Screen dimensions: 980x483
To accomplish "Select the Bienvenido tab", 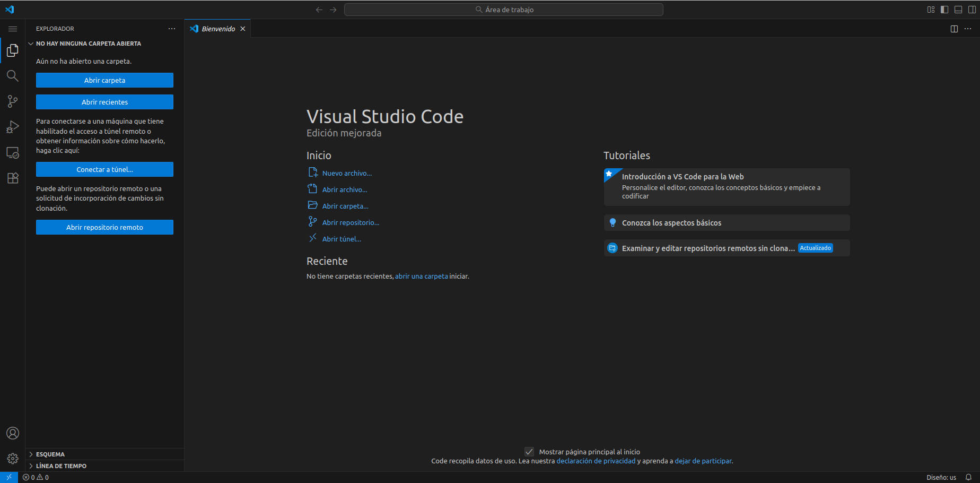I will [218, 29].
